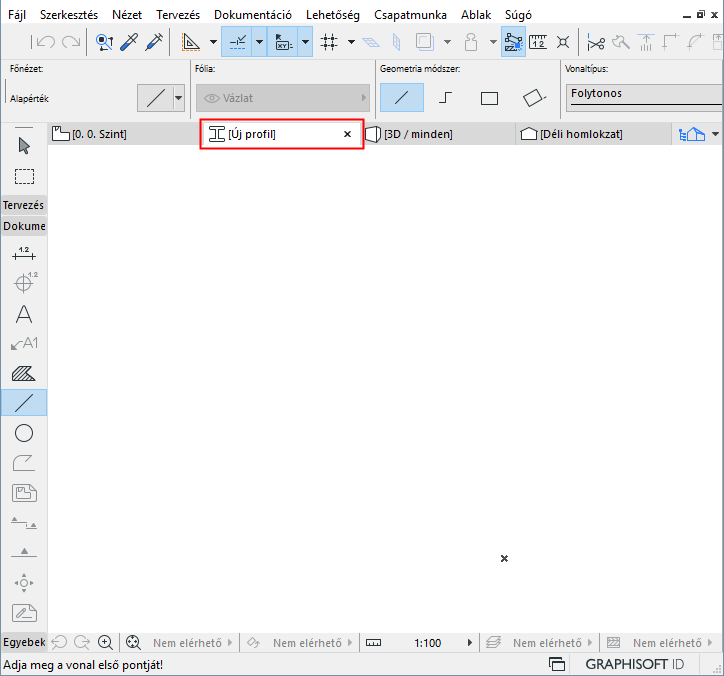Image resolution: width=724 pixels, height=676 pixels.
Task: Switch to Déli homlokzat tab
Action: (593, 134)
